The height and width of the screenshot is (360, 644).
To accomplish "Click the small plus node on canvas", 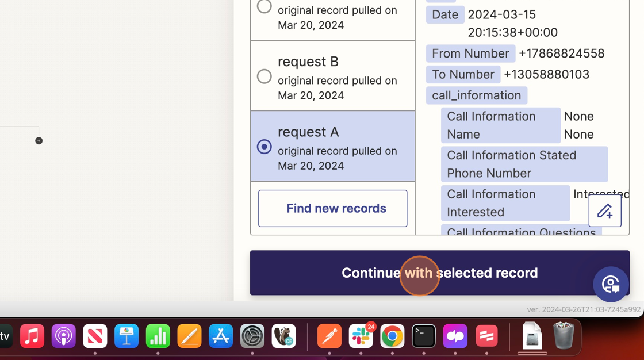I will tap(39, 141).
